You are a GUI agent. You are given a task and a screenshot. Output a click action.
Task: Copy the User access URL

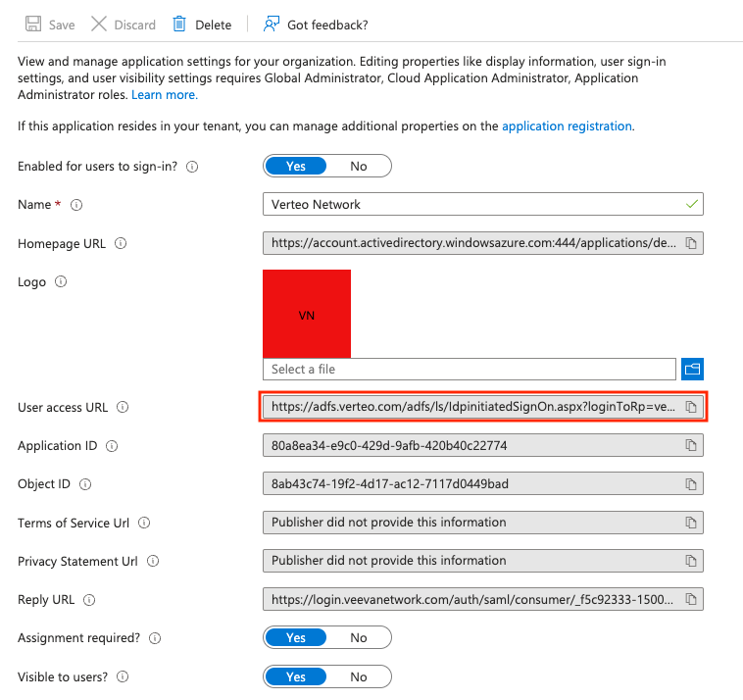coord(691,407)
